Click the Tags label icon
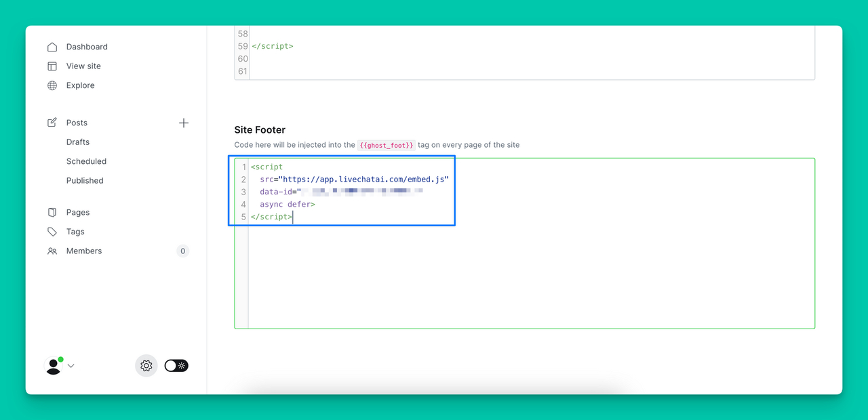The image size is (868, 420). point(52,232)
